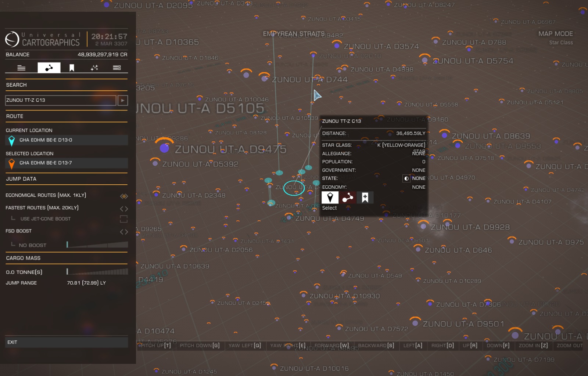Viewport: 588px width, 376px height.
Task: Click the Route section header
Action: pyautogui.click(x=15, y=116)
